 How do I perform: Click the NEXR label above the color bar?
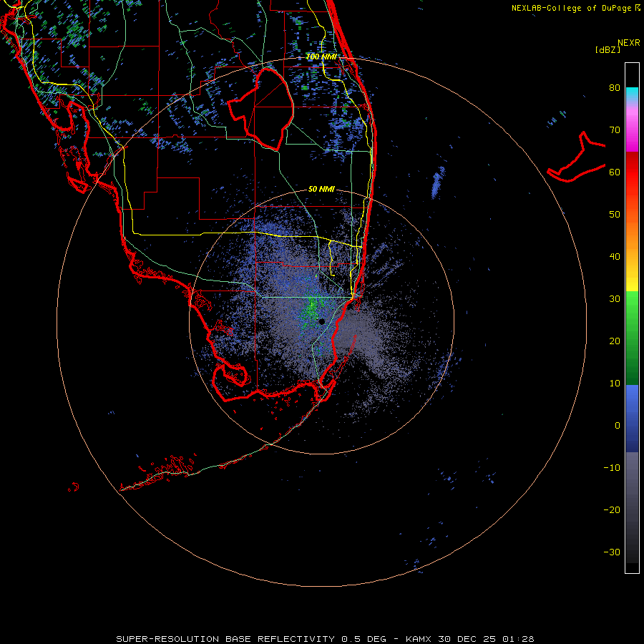click(x=628, y=43)
